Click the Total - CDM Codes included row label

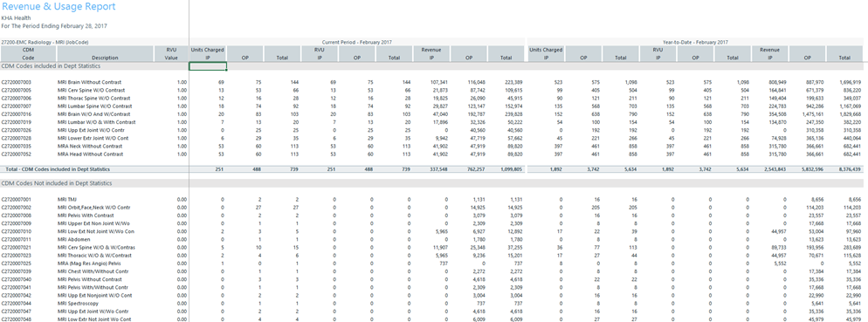[x=58, y=169]
